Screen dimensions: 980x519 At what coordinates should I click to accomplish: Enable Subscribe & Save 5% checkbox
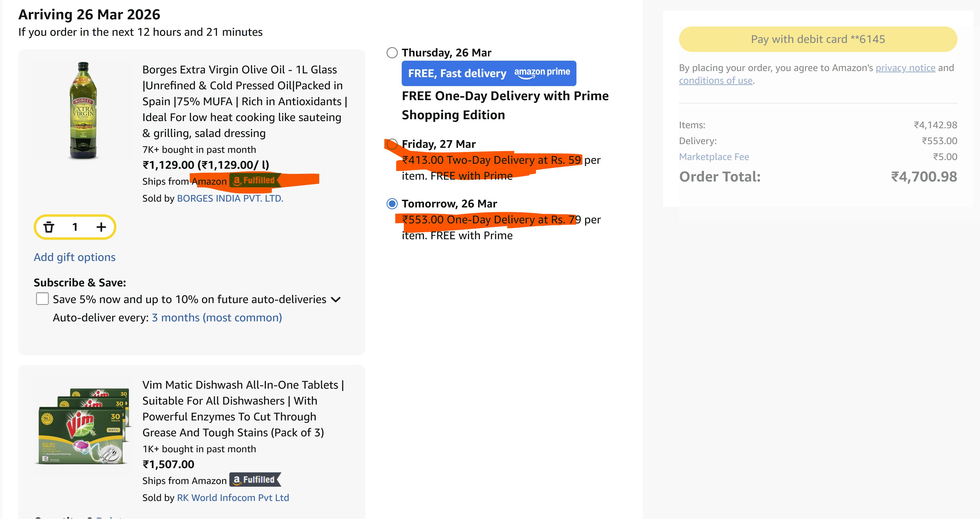[x=42, y=299]
